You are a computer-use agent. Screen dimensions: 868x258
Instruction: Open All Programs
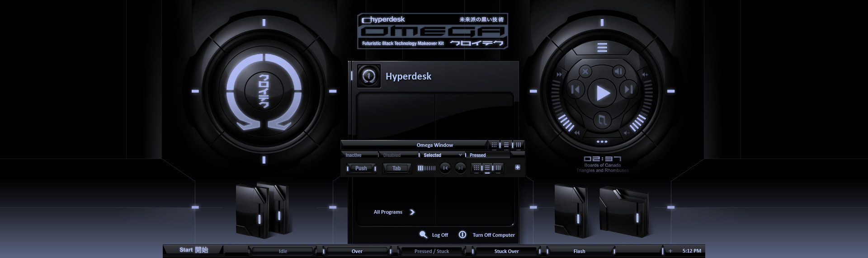coord(388,212)
